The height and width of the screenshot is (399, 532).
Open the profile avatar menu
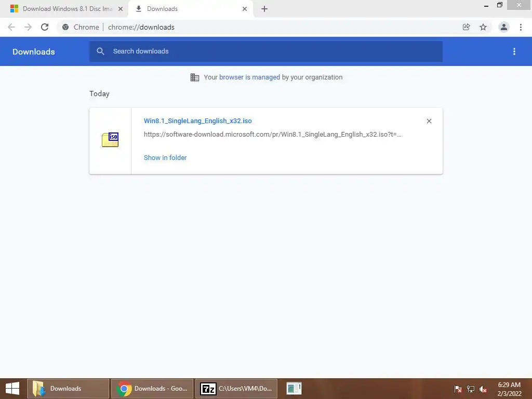(504, 27)
